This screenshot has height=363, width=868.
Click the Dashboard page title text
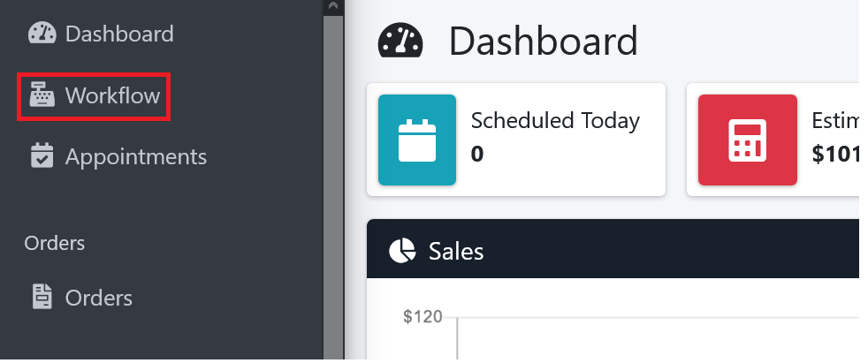click(543, 41)
